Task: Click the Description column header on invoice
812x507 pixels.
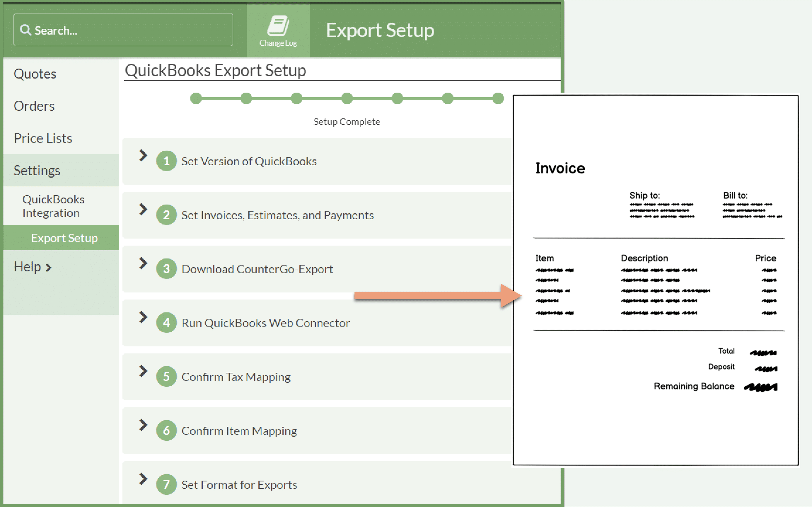Action: pyautogui.click(x=644, y=258)
